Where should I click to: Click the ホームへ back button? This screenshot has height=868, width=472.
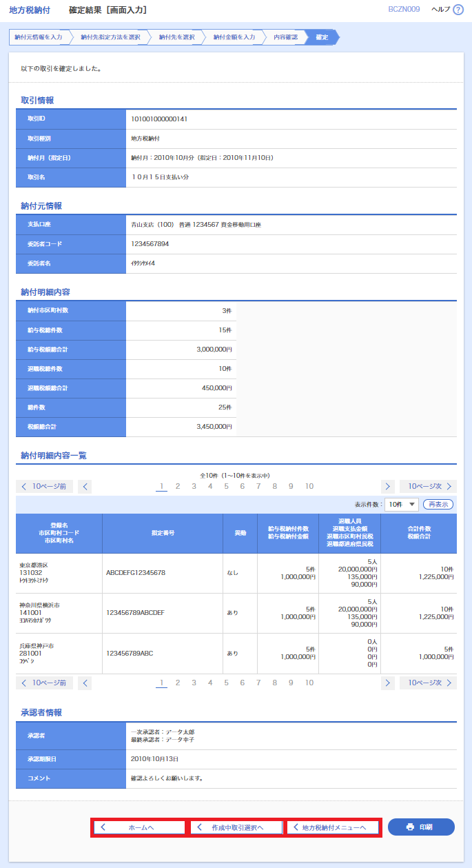(x=139, y=827)
